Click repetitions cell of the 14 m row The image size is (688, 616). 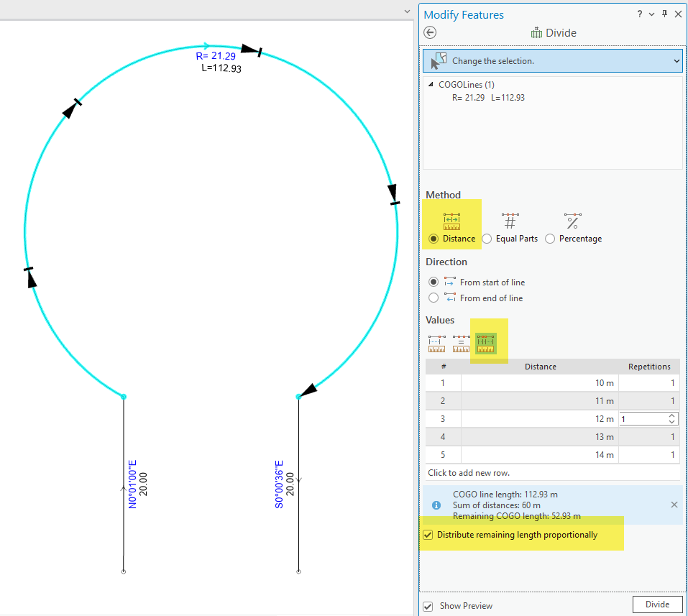tap(649, 455)
